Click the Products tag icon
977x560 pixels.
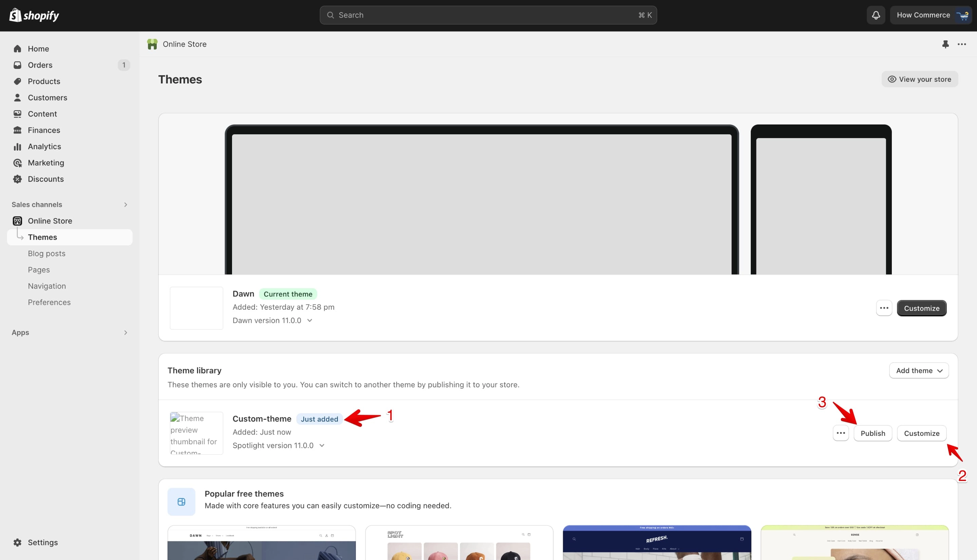coord(17,81)
